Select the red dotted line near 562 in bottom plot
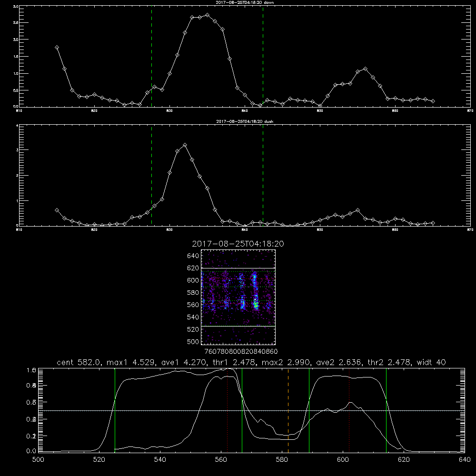Screen dimensions: 476x476 tap(227, 410)
